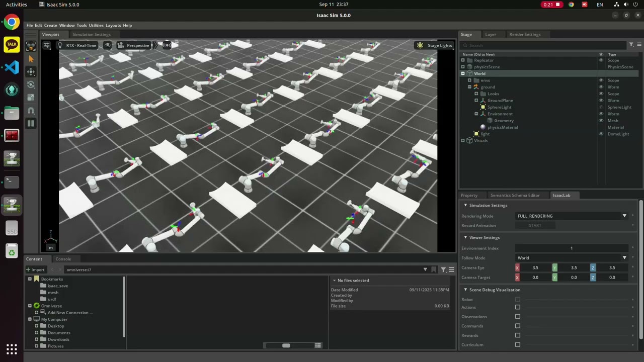Screen dimensions: 644x362
Task: Enable the Observations debug visualization checkbox
Action: [518, 317]
